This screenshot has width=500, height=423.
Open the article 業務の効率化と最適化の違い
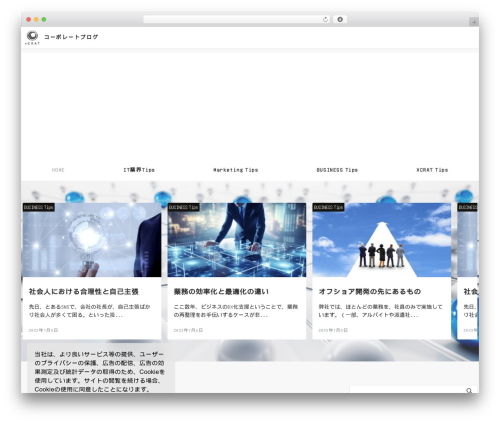click(x=221, y=292)
